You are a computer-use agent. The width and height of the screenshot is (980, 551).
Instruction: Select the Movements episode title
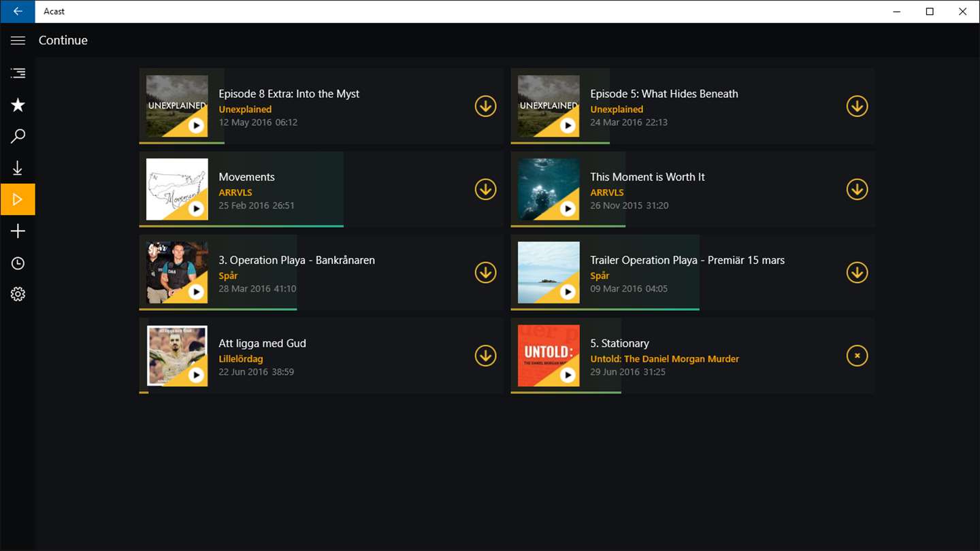tap(246, 177)
